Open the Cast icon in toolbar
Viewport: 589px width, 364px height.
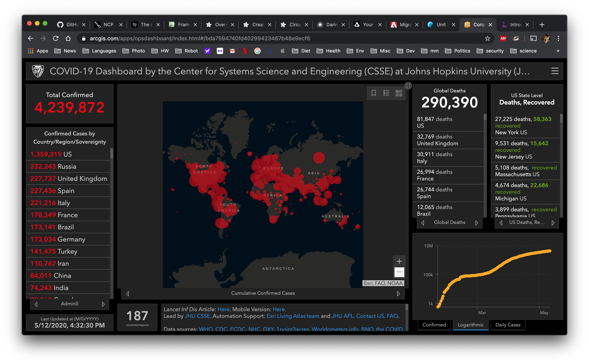(x=533, y=38)
